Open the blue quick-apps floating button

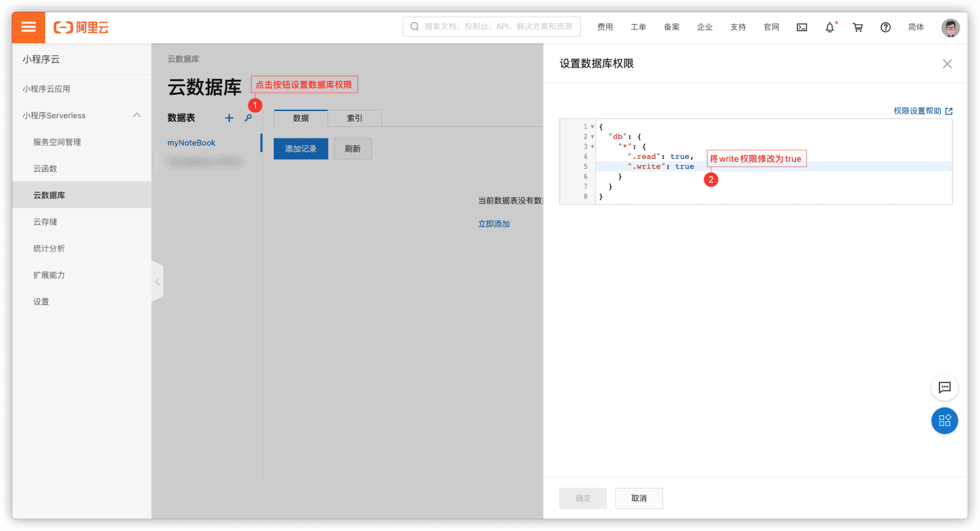(945, 421)
